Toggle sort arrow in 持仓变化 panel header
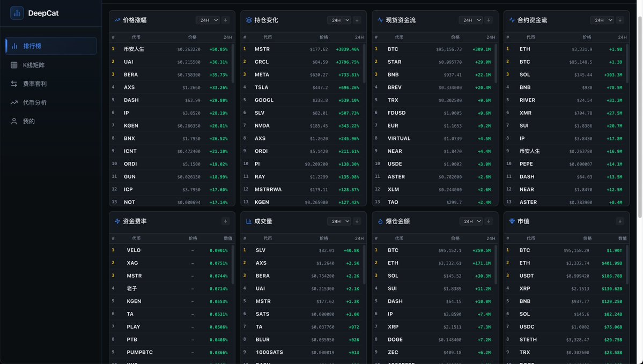This screenshot has height=364, width=643. coord(357,20)
